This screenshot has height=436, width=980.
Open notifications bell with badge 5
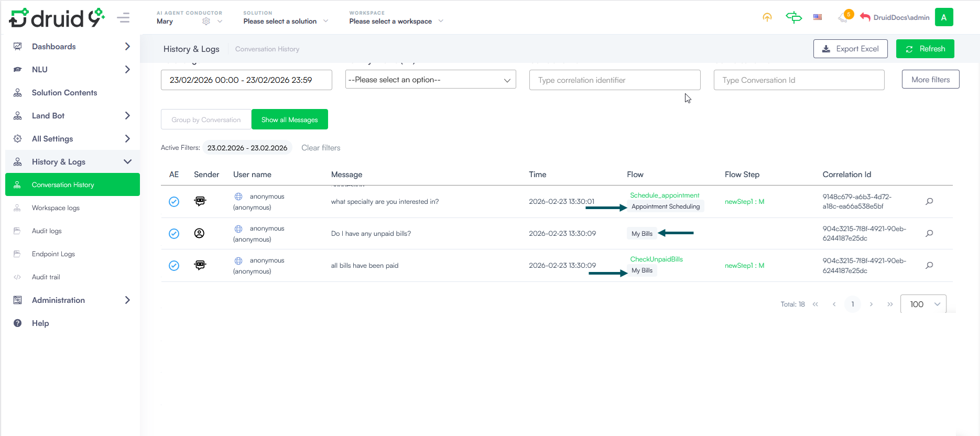844,17
